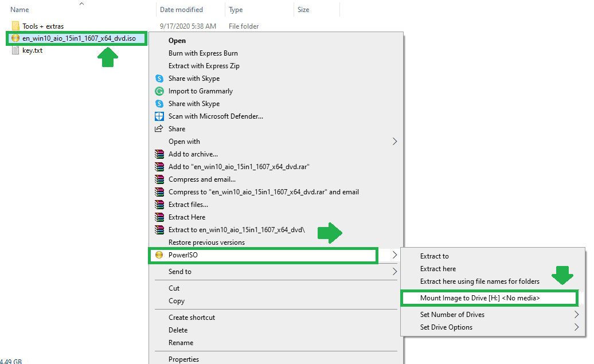Select the Tools + extras folder icon
The image size is (594, 364).
pos(15,26)
